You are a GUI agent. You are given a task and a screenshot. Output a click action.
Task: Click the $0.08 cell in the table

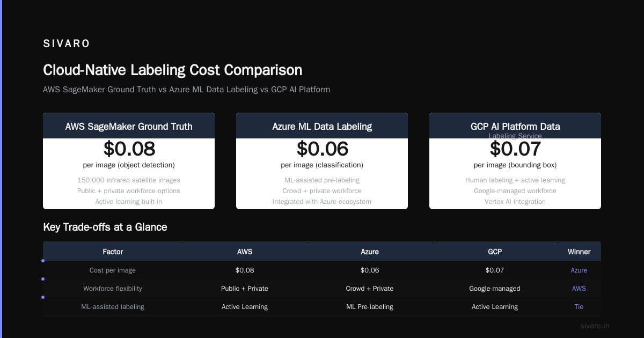pos(245,270)
